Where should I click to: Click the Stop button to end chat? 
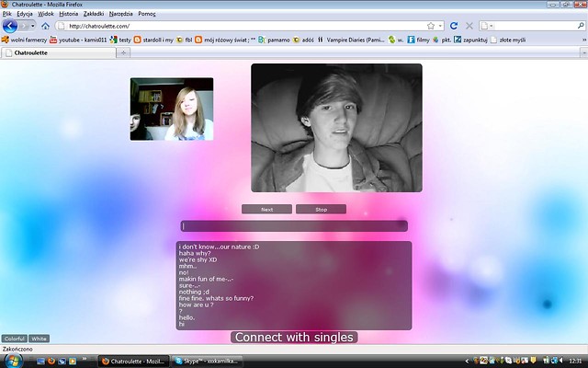[321, 209]
